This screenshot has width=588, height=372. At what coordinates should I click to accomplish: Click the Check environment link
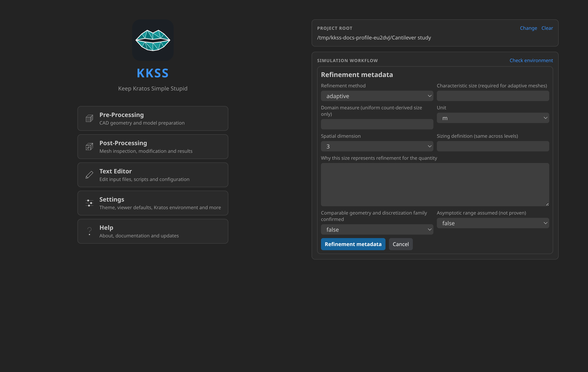pos(531,60)
